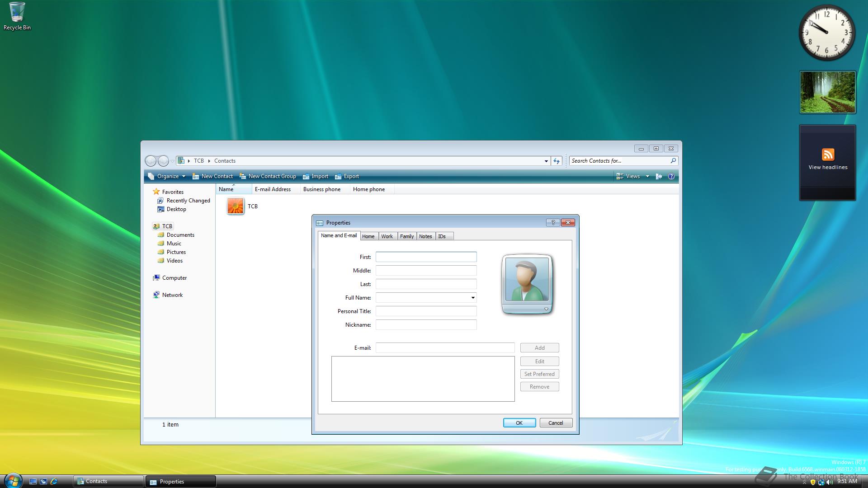Switch to the Family tab

(407, 236)
